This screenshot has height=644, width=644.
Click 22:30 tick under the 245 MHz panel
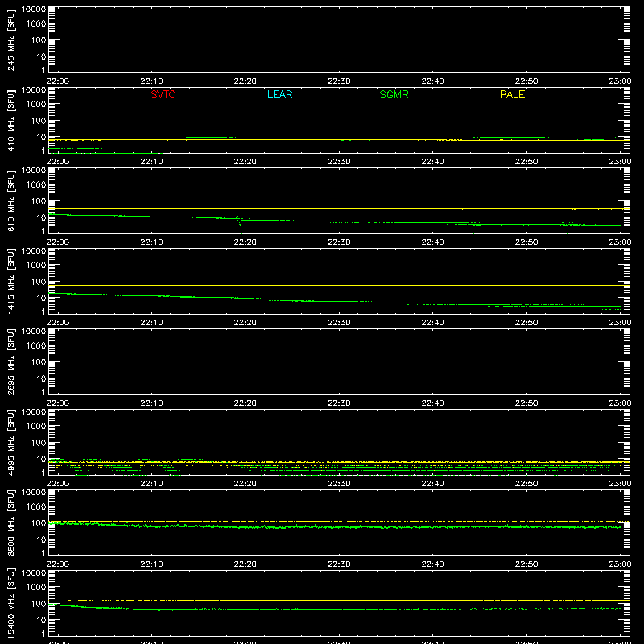click(x=339, y=81)
